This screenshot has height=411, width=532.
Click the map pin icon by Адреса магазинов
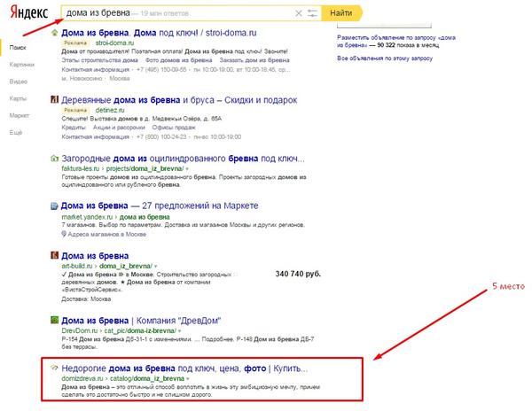[x=64, y=234]
